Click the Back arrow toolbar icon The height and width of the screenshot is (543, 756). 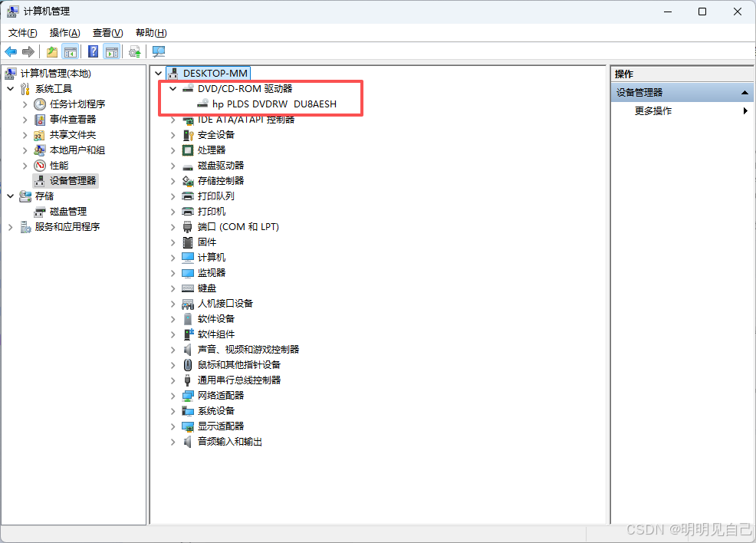(x=11, y=51)
